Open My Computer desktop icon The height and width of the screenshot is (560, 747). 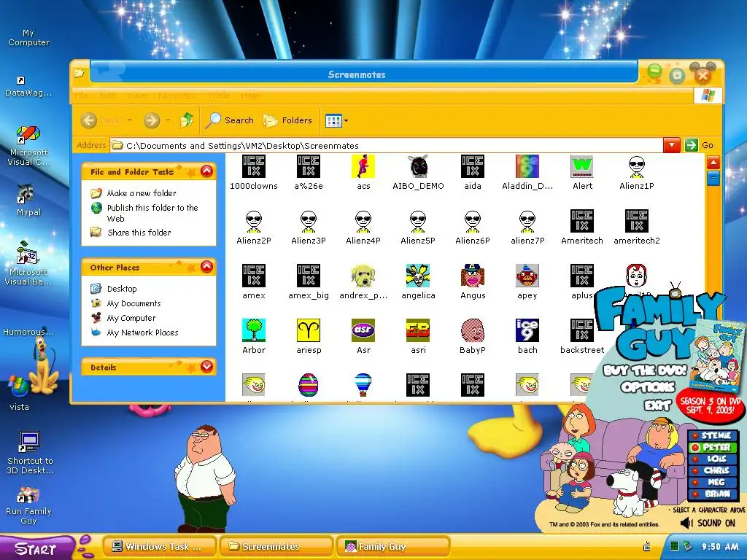pyautogui.click(x=28, y=38)
